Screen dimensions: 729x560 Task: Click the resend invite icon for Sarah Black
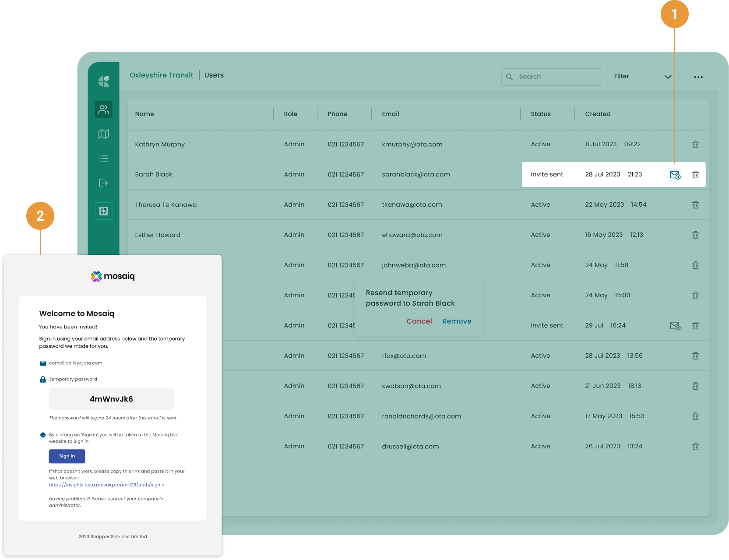pos(675,175)
